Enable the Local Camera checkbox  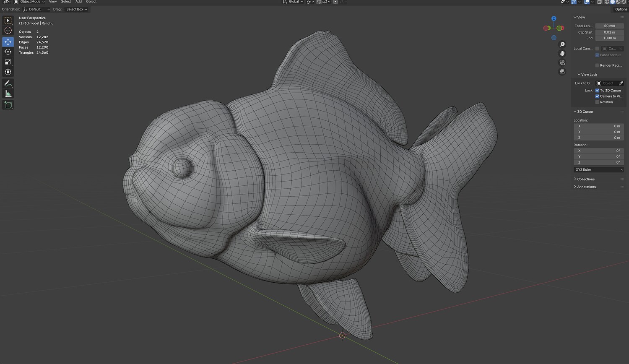597,49
